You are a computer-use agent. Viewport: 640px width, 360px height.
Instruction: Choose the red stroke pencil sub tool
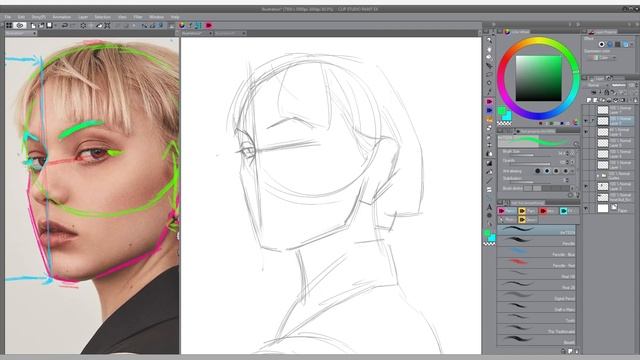[536, 263]
